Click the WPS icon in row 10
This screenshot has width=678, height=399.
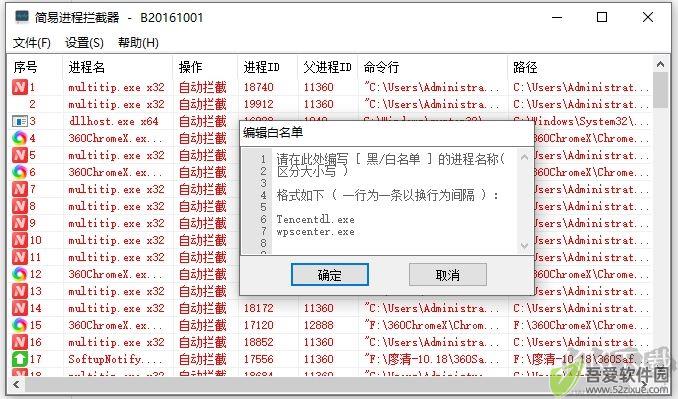tap(19, 240)
